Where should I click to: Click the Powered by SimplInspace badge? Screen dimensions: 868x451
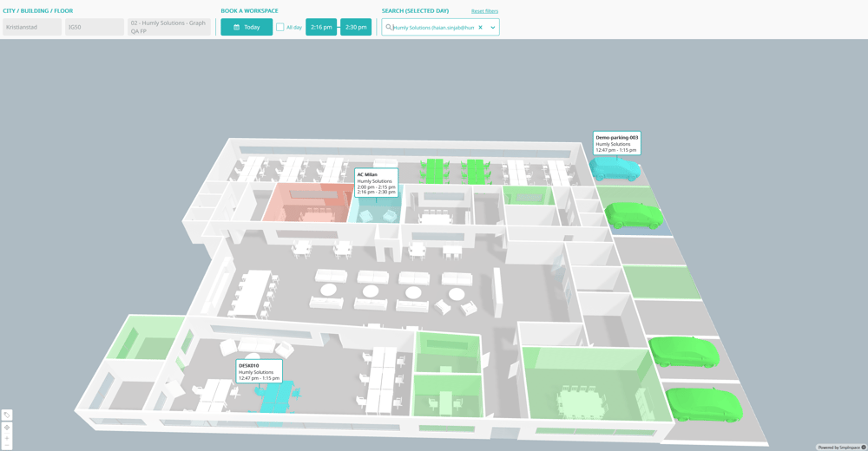pos(841,448)
